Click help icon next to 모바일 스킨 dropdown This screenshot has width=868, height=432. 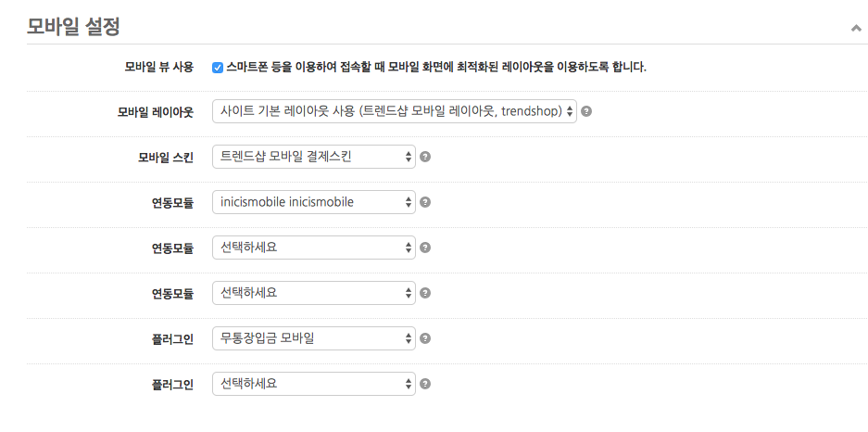click(425, 157)
